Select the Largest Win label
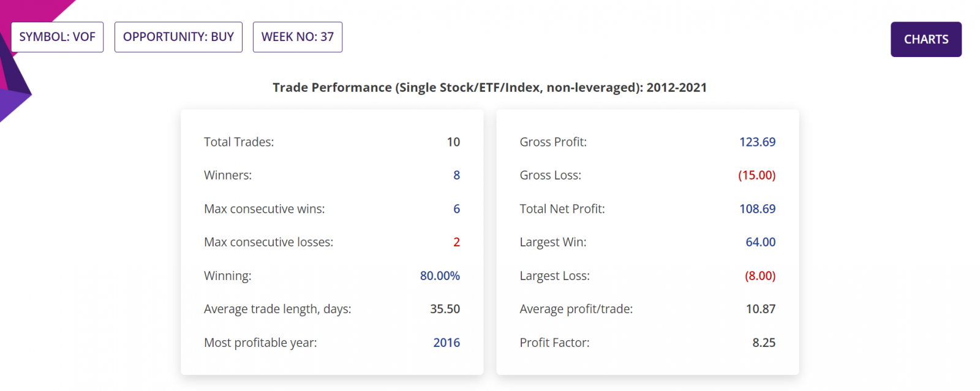This screenshot has height=391, width=980. pyautogui.click(x=553, y=242)
